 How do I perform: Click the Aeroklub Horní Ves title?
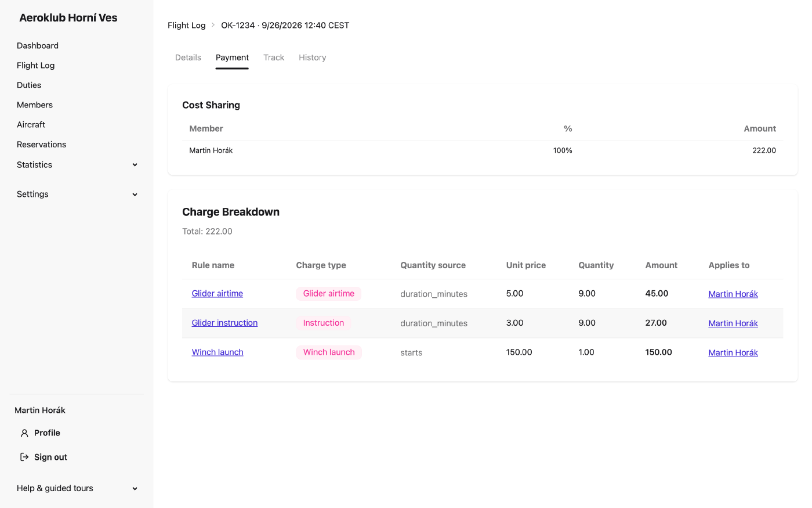coord(68,18)
